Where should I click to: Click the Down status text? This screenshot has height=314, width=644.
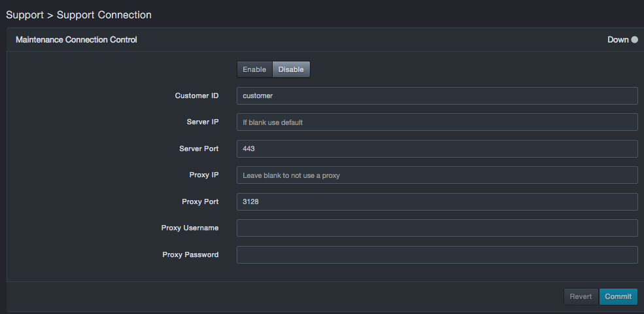(x=617, y=40)
